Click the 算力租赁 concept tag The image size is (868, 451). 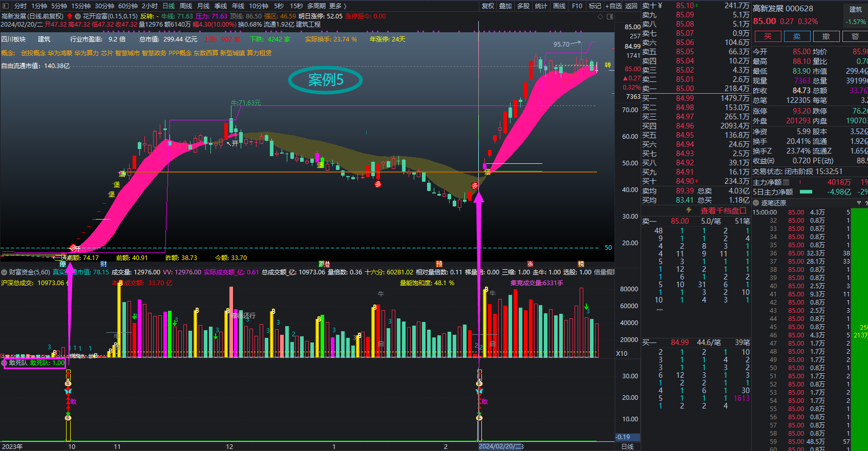click(259, 53)
